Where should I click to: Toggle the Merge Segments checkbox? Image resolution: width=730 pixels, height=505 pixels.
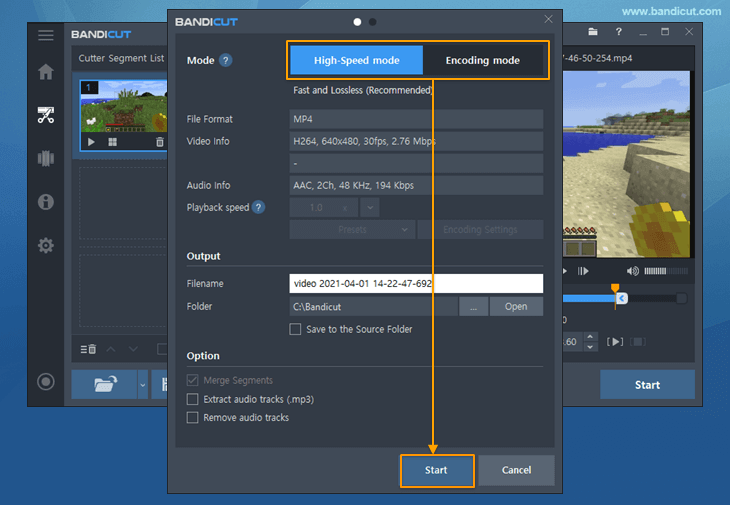[x=192, y=380]
